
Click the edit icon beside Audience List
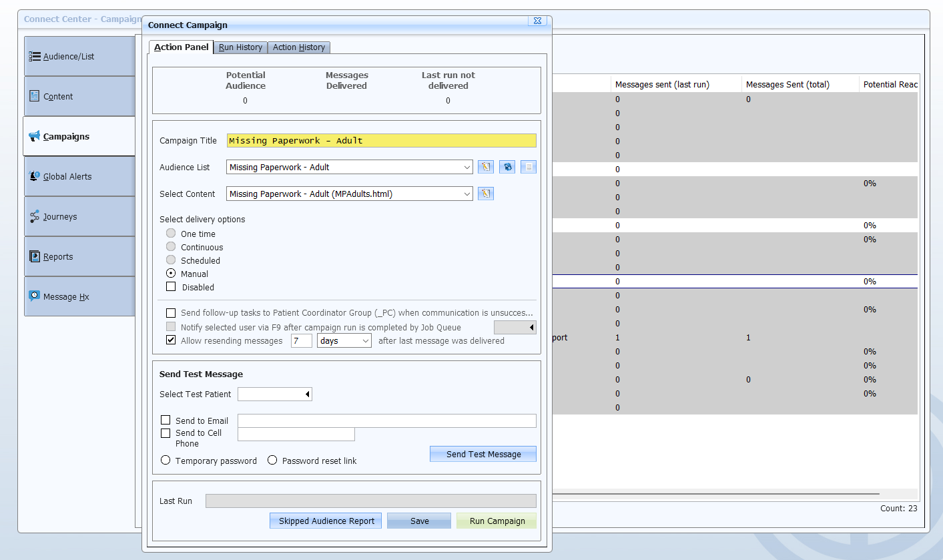pos(486,167)
